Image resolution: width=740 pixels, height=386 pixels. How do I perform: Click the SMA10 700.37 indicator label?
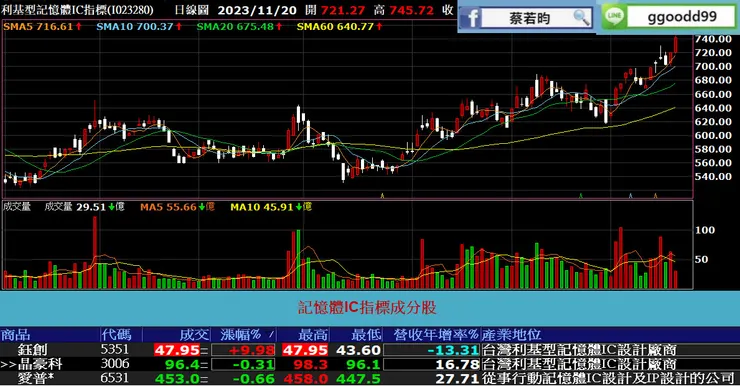tap(135, 26)
